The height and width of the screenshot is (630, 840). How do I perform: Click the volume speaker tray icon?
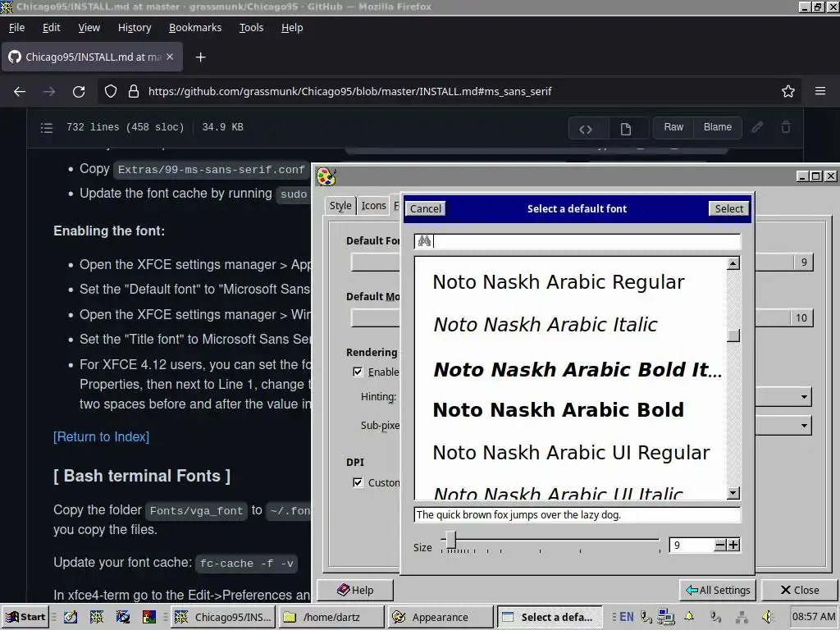tap(768, 617)
